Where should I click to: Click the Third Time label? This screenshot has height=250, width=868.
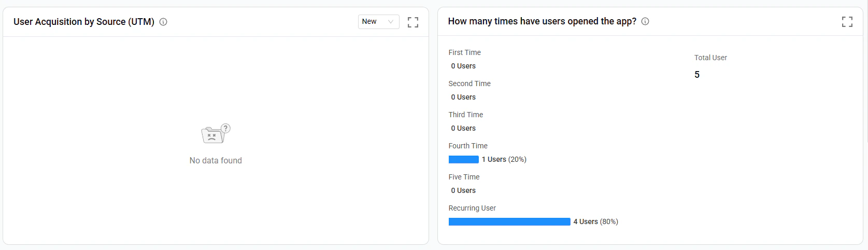(466, 115)
